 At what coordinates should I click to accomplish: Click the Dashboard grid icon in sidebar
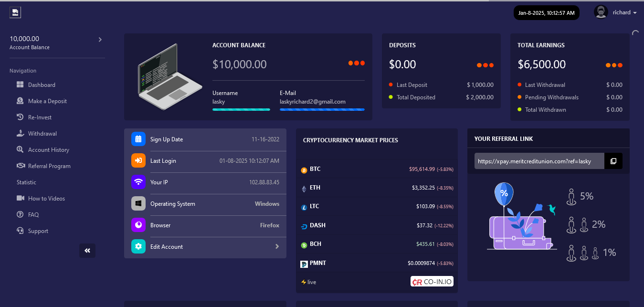pyautogui.click(x=20, y=85)
